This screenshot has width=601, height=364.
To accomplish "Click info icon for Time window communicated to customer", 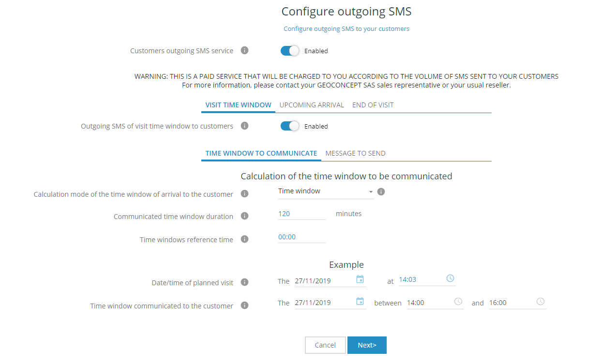I will point(245,306).
